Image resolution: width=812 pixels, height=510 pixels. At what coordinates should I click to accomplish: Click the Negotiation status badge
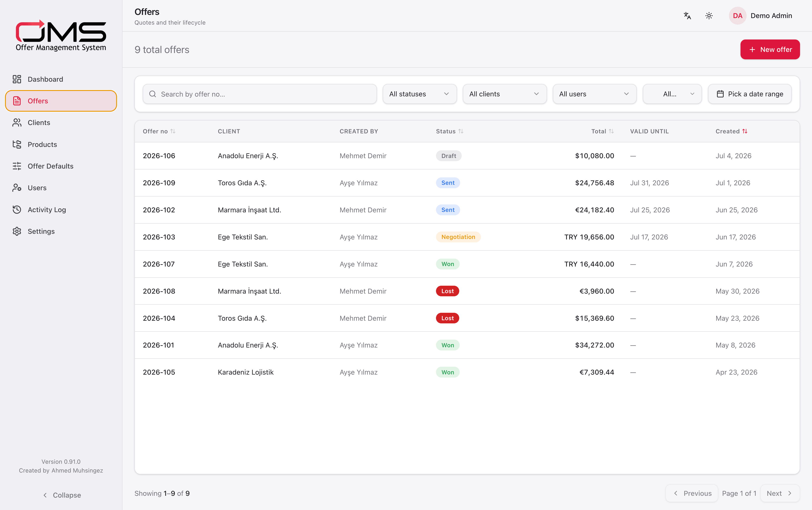(458, 237)
